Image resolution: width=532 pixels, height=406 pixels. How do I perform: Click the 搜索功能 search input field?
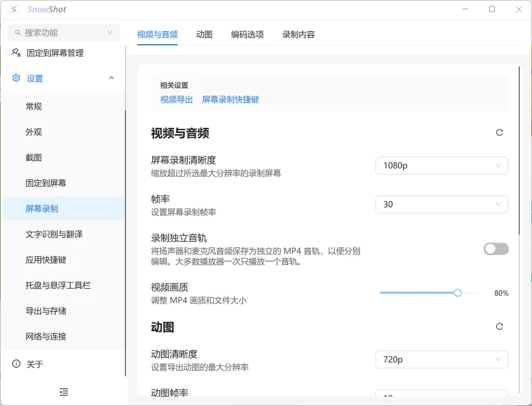(x=64, y=33)
